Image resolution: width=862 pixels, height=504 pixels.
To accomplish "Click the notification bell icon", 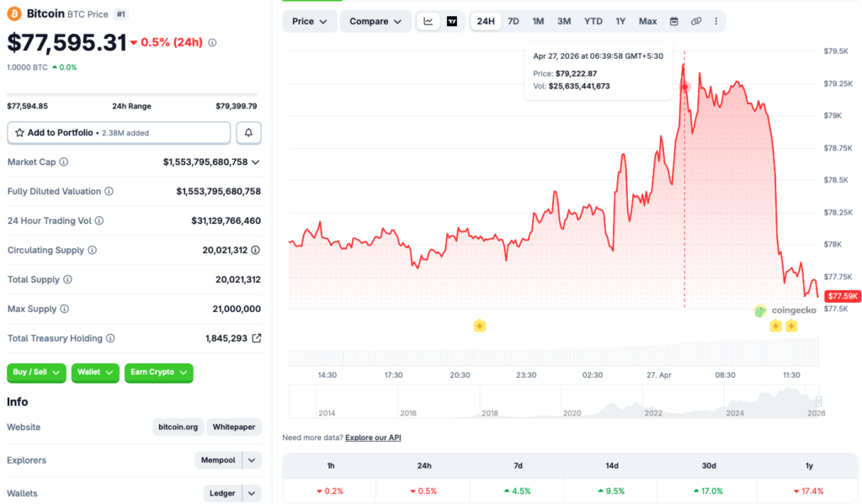I will click(248, 133).
